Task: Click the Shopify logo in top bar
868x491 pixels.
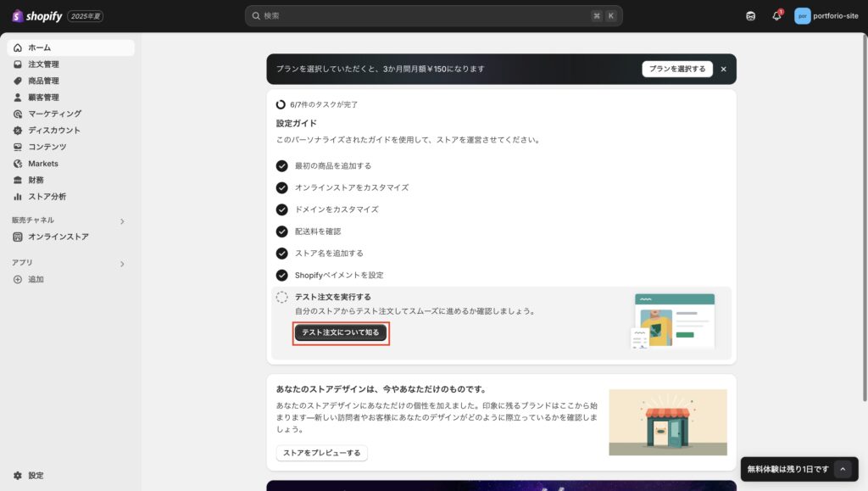Action: (x=37, y=16)
